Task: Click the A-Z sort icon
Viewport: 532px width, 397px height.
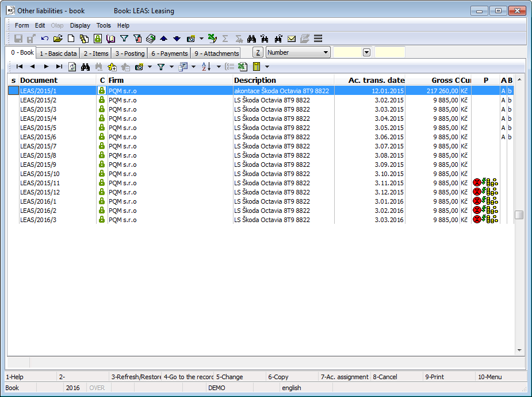Action: coord(206,67)
